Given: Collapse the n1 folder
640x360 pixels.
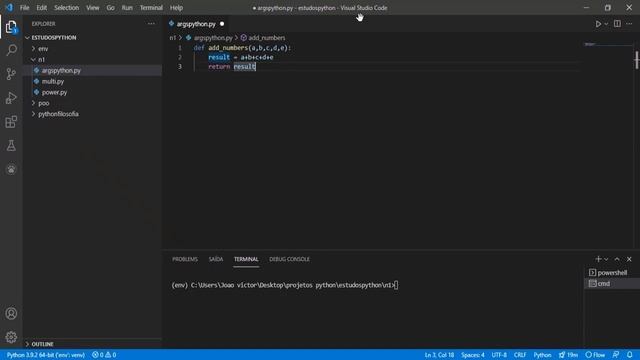Looking at the screenshot, I should pos(41,60).
